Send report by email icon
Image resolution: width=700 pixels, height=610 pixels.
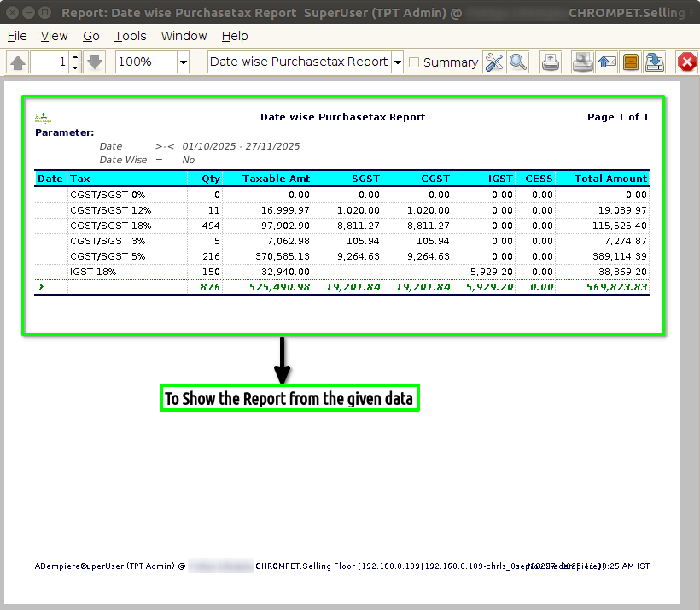coord(607,62)
